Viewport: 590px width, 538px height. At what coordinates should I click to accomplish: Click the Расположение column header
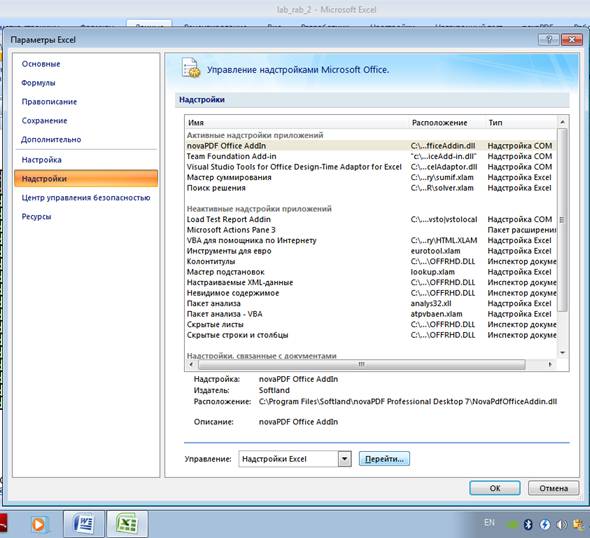tap(439, 123)
